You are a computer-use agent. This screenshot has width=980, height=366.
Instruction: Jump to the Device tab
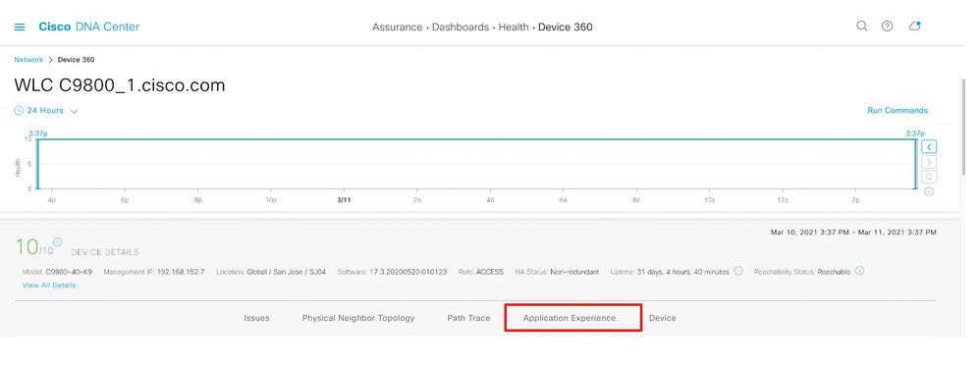663,318
